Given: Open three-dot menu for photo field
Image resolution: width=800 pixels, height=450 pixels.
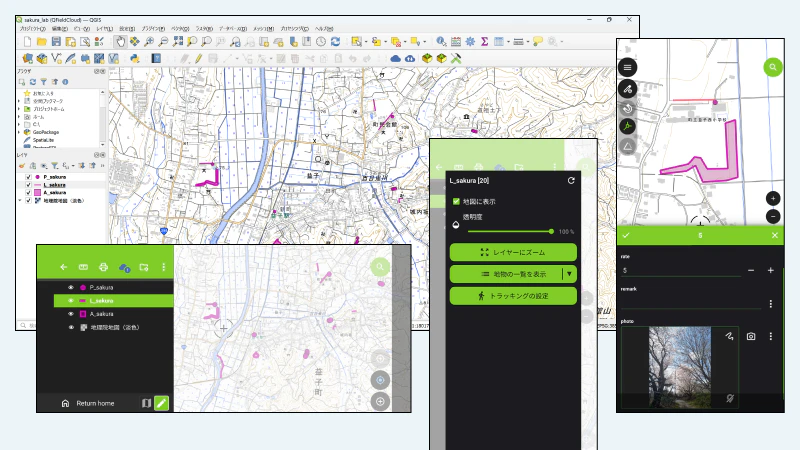Looking at the screenshot, I should (770, 336).
